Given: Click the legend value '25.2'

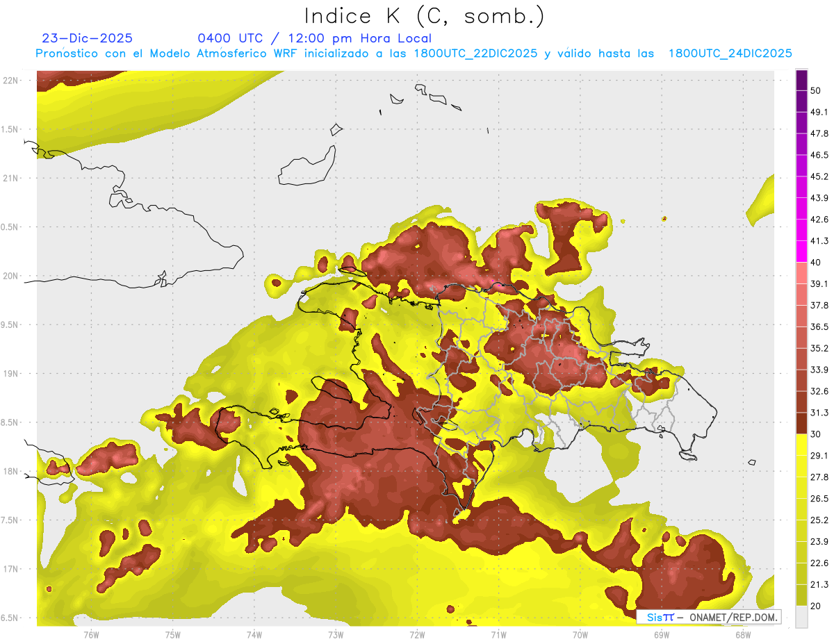Looking at the screenshot, I should pyautogui.click(x=819, y=520).
